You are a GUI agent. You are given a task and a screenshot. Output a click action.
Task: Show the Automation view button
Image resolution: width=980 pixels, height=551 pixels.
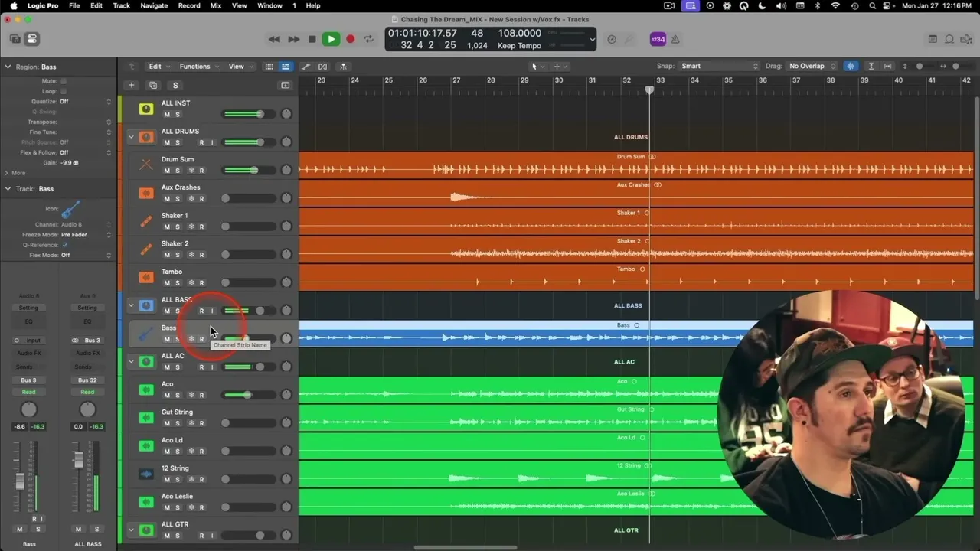tap(306, 67)
